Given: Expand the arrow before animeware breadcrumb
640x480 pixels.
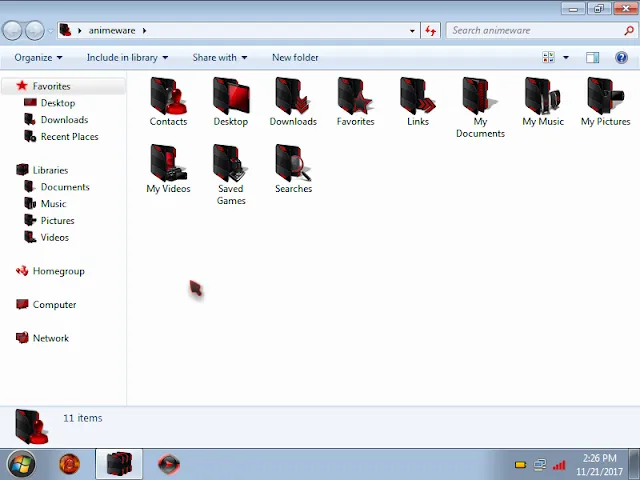Looking at the screenshot, I should 80,31.
